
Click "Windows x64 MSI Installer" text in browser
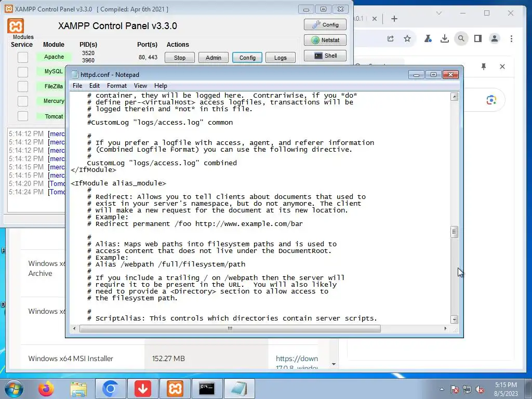(71, 358)
